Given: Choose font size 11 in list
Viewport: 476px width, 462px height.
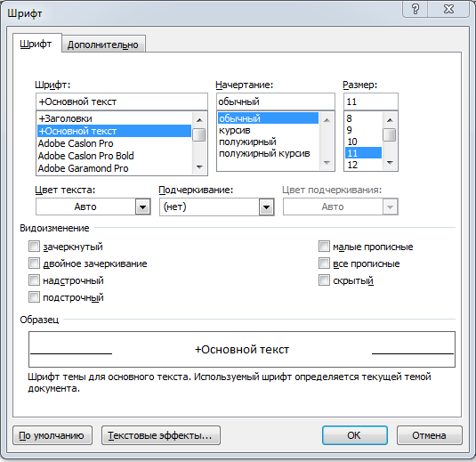Looking at the screenshot, I should click(363, 153).
